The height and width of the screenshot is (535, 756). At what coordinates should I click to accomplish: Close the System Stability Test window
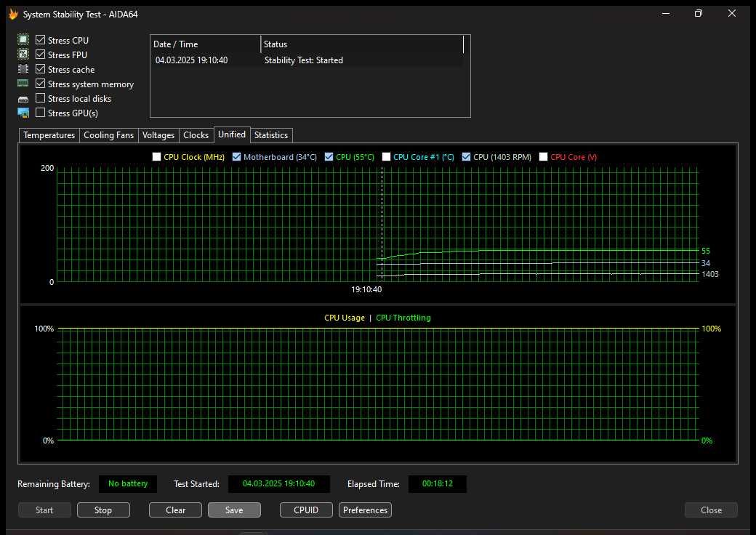(732, 14)
